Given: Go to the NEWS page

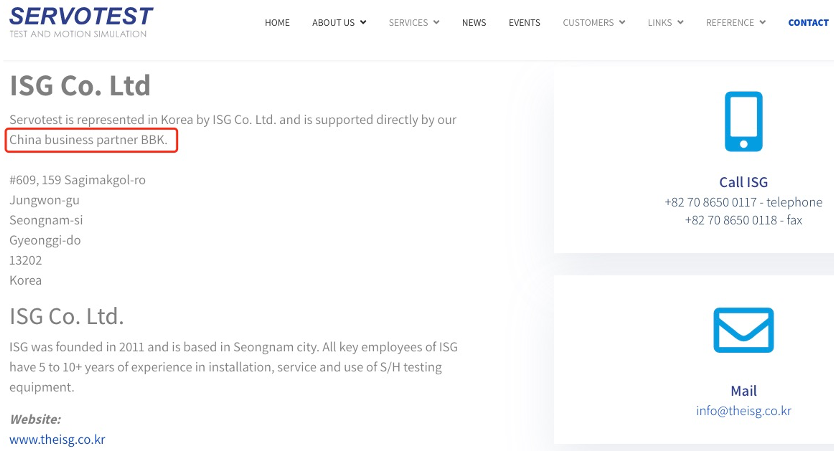Looking at the screenshot, I should click(474, 23).
